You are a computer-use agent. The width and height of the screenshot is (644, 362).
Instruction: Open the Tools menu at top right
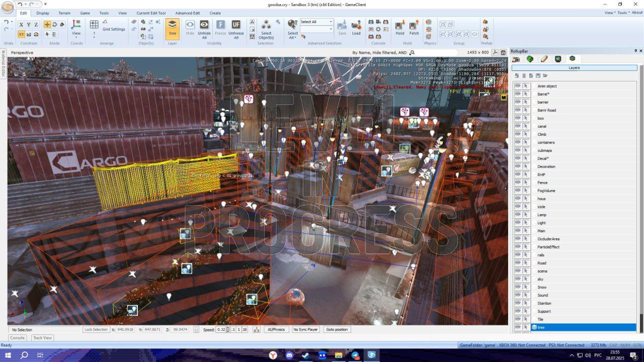[624, 13]
